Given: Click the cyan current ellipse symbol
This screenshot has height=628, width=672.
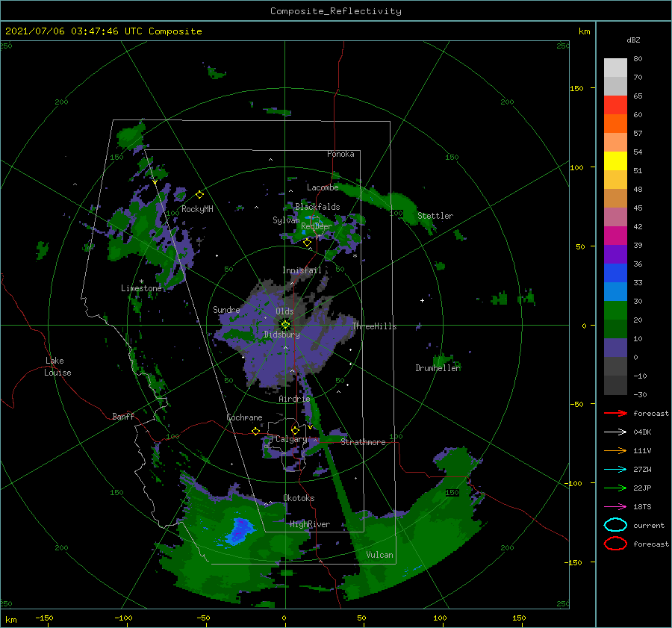Looking at the screenshot, I should pyautogui.click(x=615, y=525).
